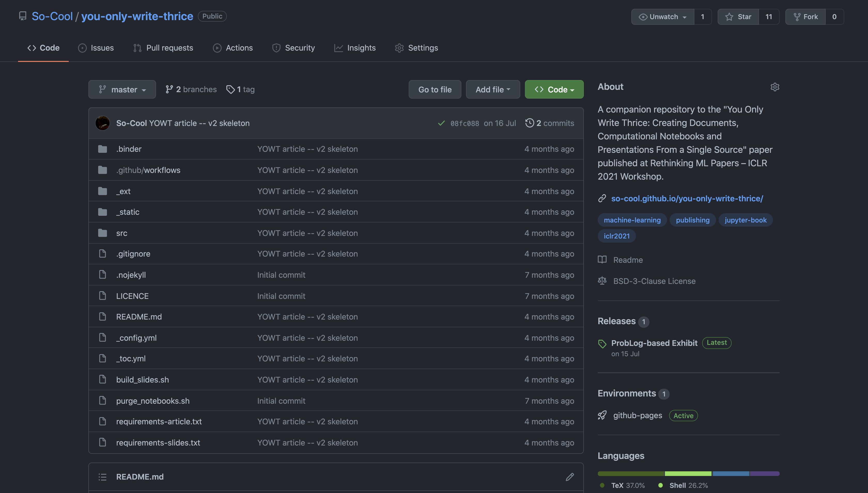
Task: Open the github-pages environment link
Action: pyautogui.click(x=638, y=416)
